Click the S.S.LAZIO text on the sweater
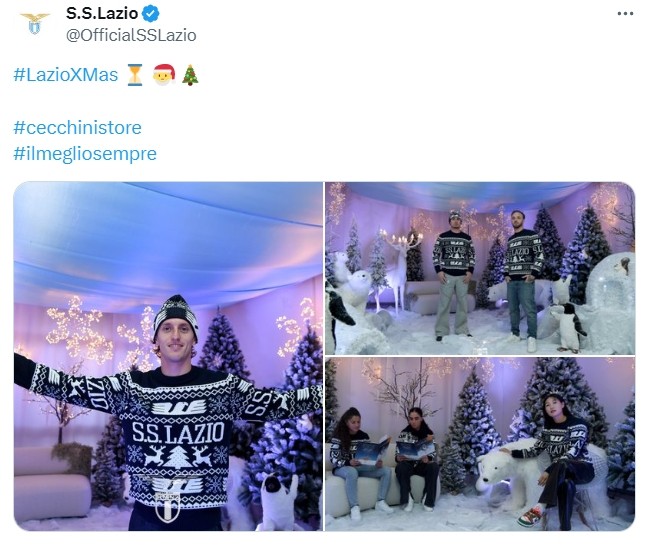This screenshot has height=547, width=648. click(x=179, y=432)
